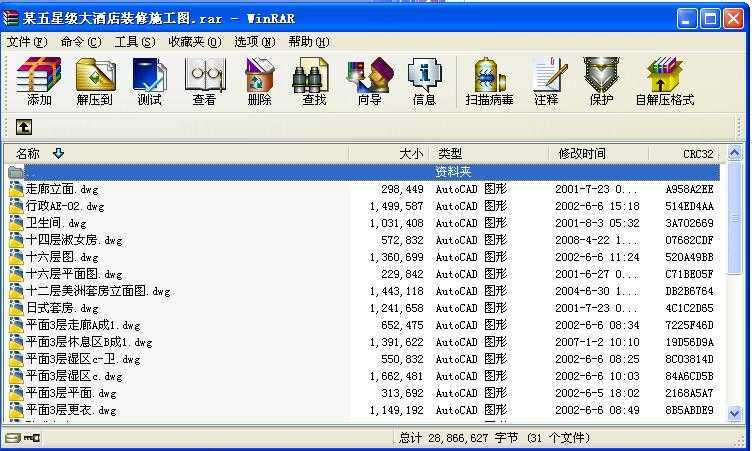The height and width of the screenshot is (451, 752).
Task: Click the drive icon in status bar
Action: (x=12, y=438)
